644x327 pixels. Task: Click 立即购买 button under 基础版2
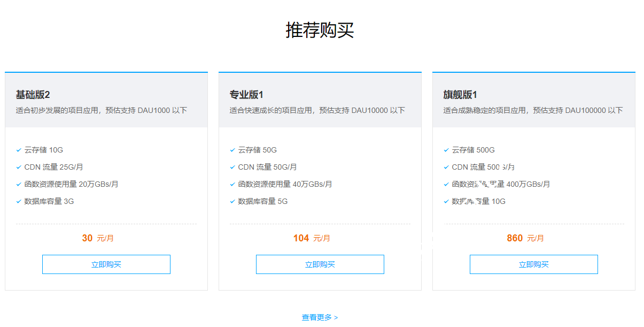[x=106, y=264]
